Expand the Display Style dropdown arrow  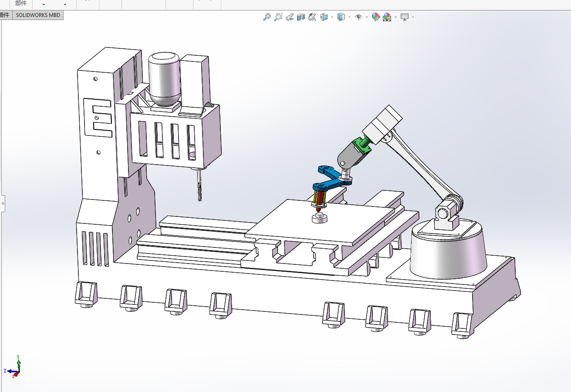point(350,17)
